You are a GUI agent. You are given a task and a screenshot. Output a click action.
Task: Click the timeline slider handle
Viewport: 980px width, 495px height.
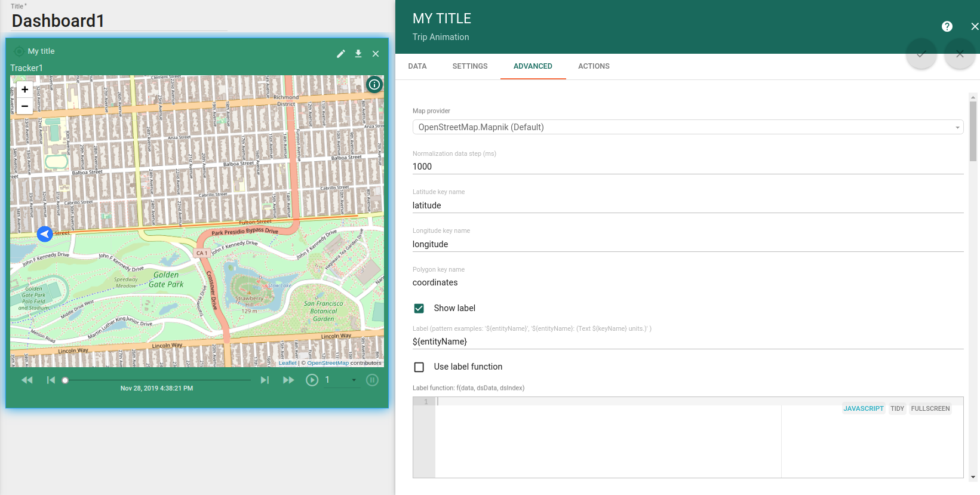pyautogui.click(x=65, y=380)
